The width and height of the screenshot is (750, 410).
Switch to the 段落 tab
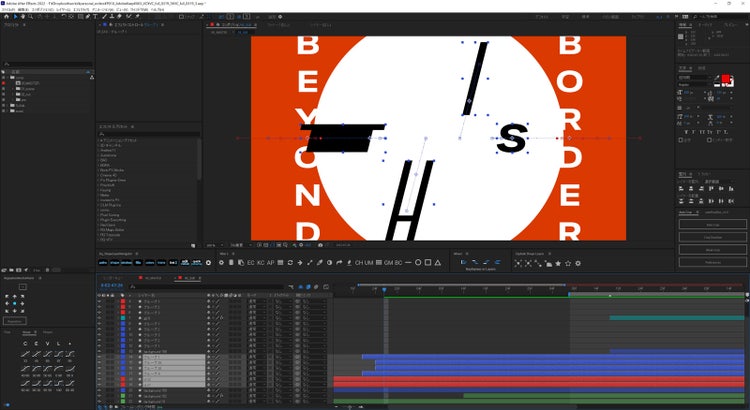(x=702, y=68)
